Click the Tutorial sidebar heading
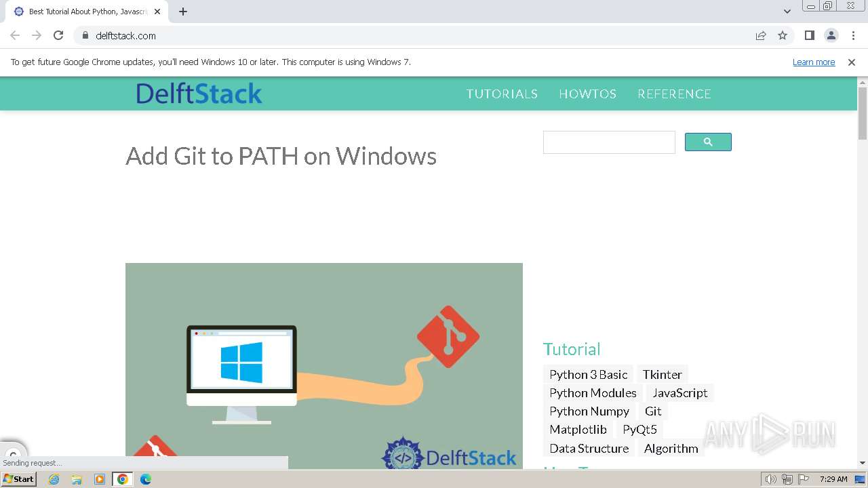The width and height of the screenshot is (868, 488). click(x=572, y=349)
